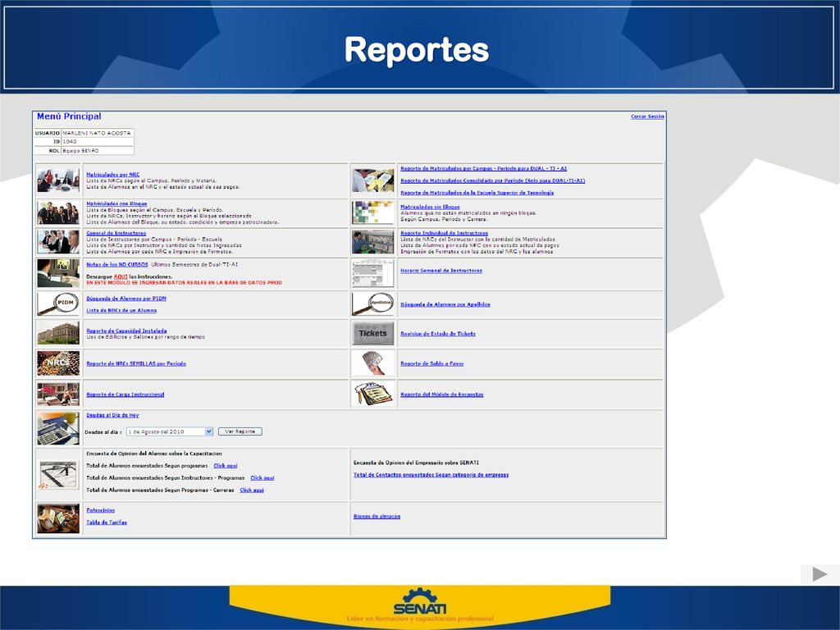The width and height of the screenshot is (840, 630).
Task: Click the colored squares icon for Matriculados sin Bloque
Action: (373, 212)
